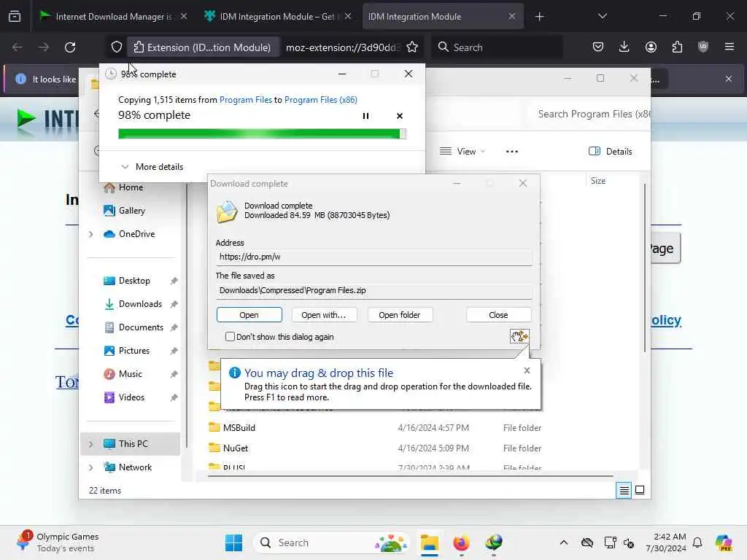Enable 'Don't show this dialog again' checkbox
The width and height of the screenshot is (747, 560).
coord(230,337)
